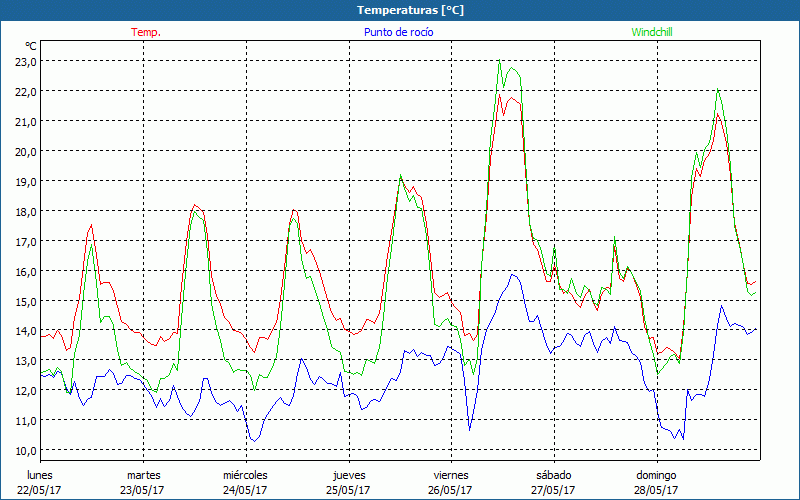Click the 20,0 value on the y-axis
Viewport: 800px width, 500px height.
pos(25,151)
